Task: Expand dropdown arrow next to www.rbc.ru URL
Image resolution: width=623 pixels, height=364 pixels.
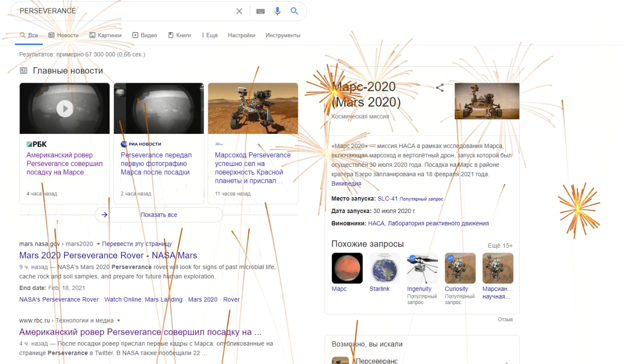Action: tap(118, 321)
